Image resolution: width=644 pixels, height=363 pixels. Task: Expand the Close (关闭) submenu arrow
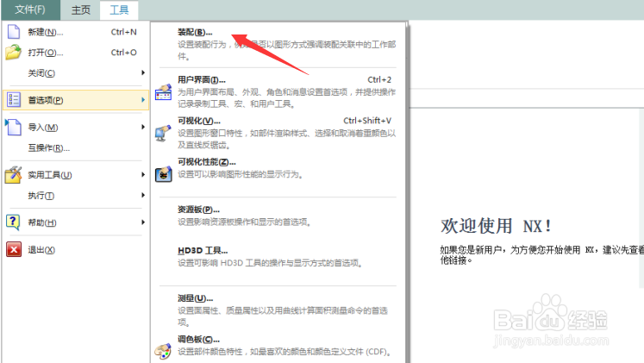[x=143, y=72]
